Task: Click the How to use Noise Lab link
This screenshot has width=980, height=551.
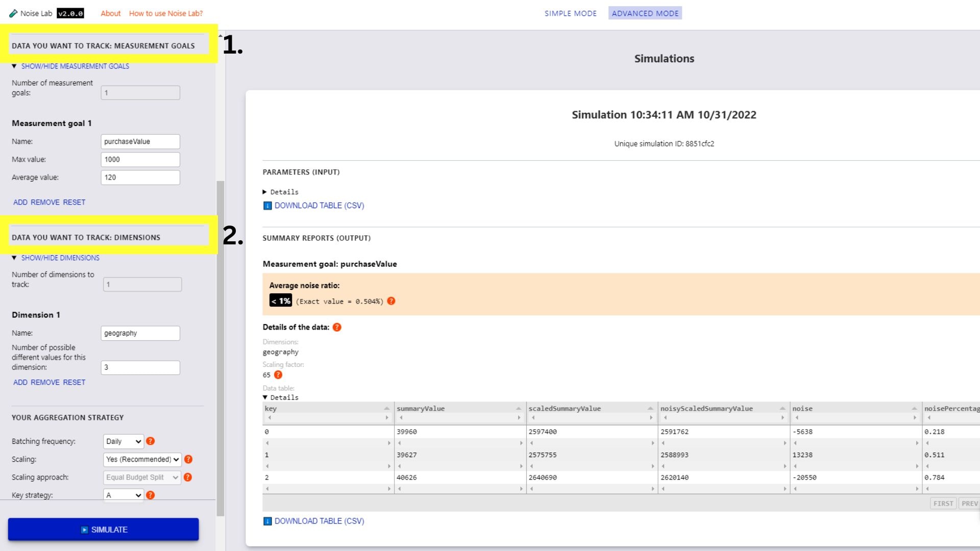Action: point(166,13)
